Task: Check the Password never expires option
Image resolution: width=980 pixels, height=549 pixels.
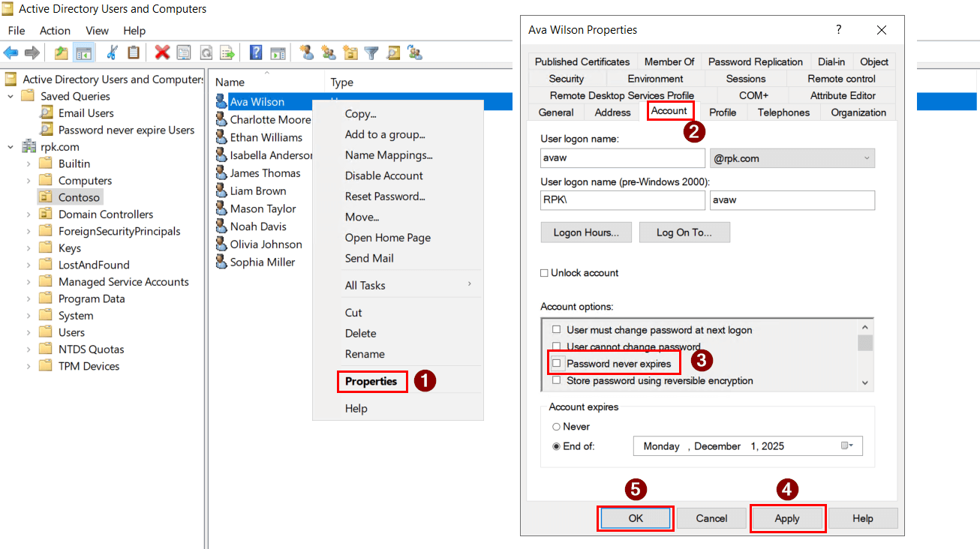Action: [555, 362]
